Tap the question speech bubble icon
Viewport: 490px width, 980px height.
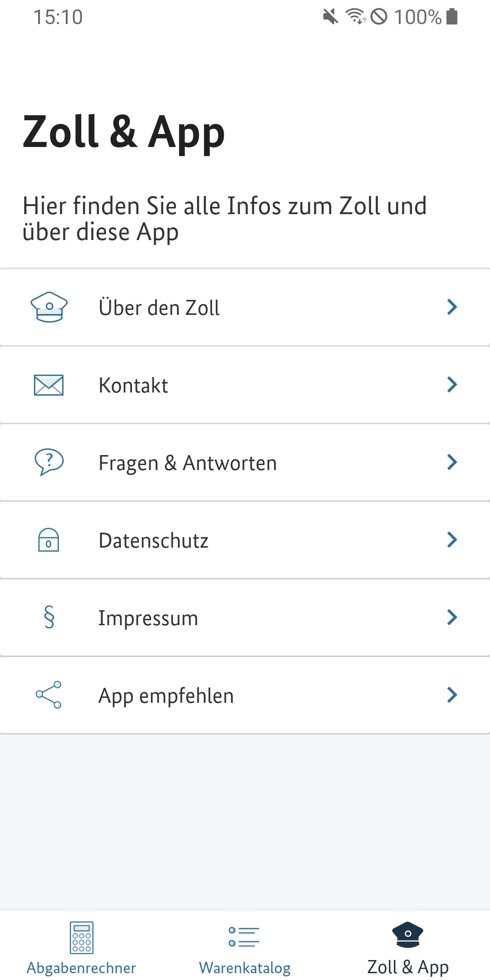49,462
